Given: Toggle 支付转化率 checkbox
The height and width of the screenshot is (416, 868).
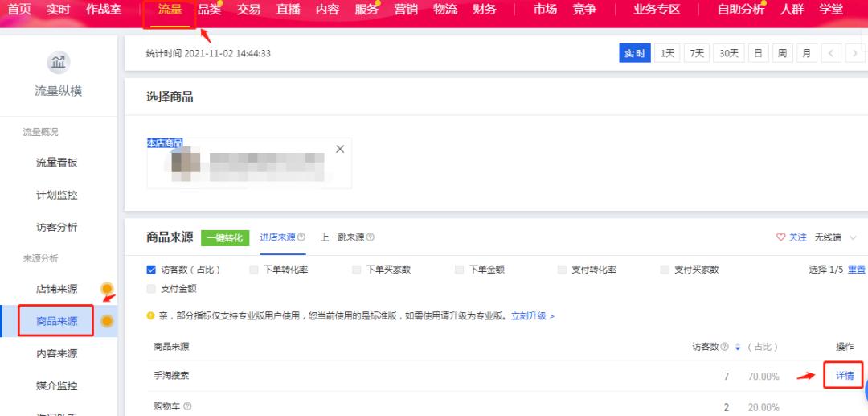Looking at the screenshot, I should (562, 270).
